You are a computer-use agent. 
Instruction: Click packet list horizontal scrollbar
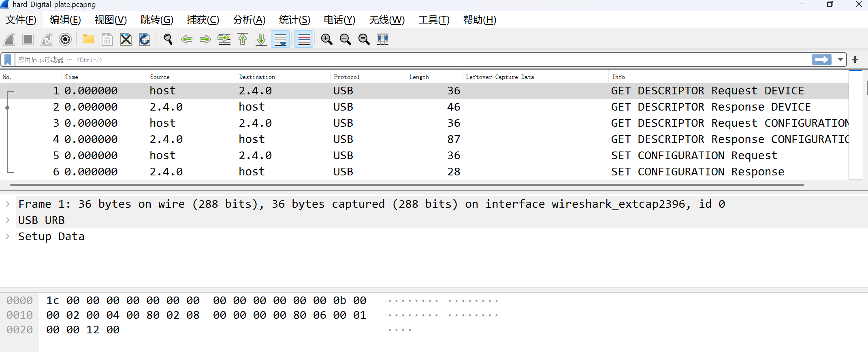[x=407, y=185]
